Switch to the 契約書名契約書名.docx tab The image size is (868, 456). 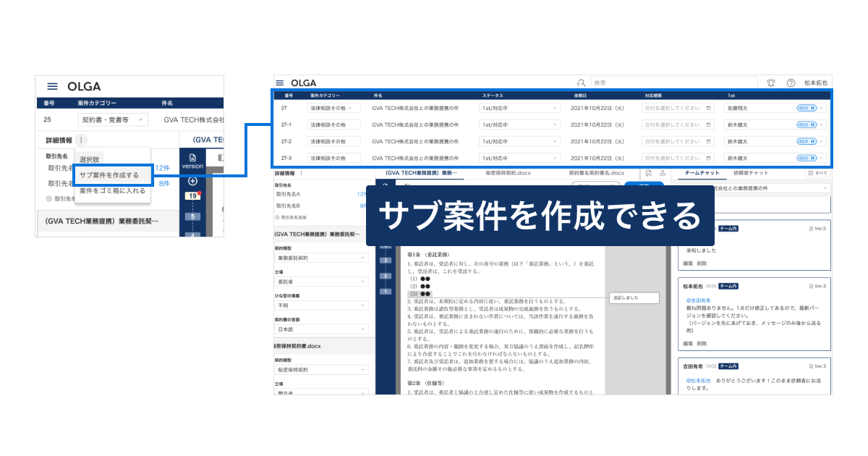(596, 174)
